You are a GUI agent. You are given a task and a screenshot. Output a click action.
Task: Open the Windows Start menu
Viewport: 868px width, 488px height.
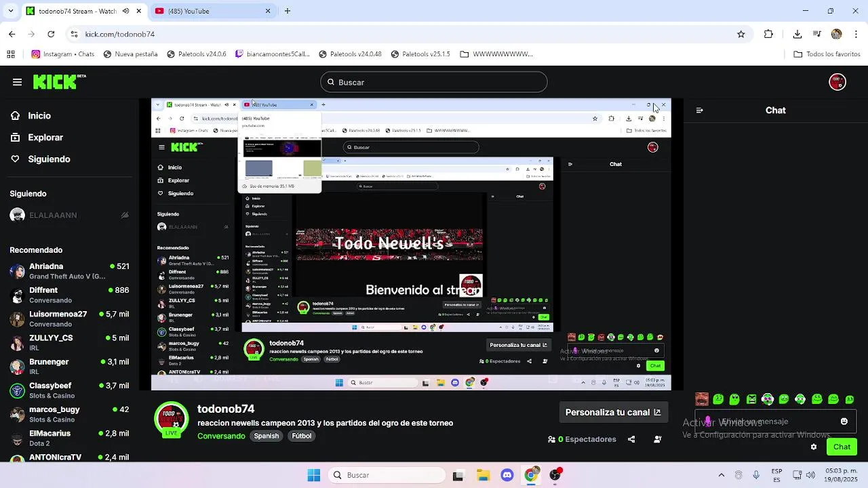point(313,475)
